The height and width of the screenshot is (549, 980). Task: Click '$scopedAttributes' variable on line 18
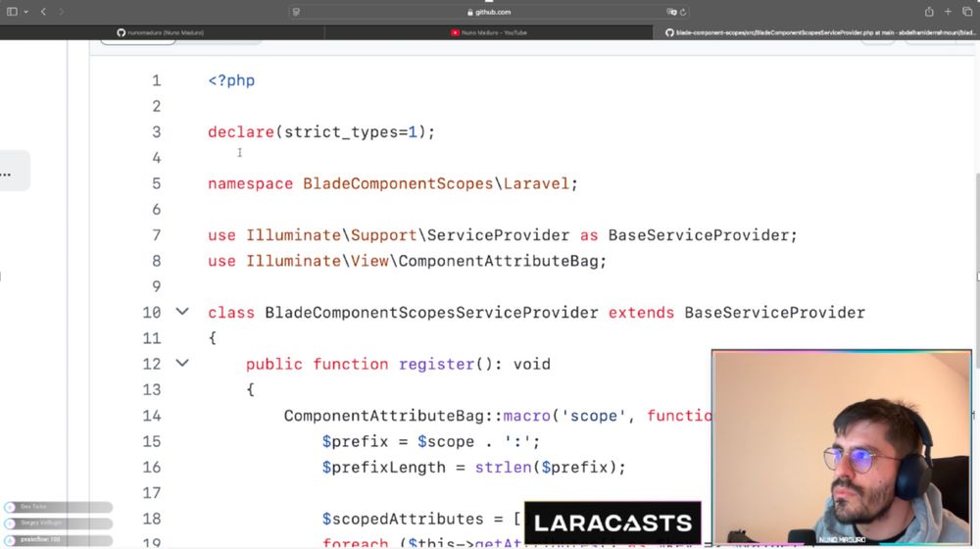point(403,519)
